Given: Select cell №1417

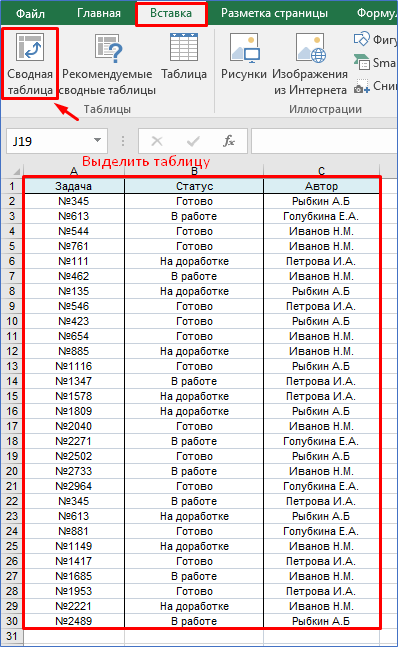Looking at the screenshot, I should pyautogui.click(x=74, y=561).
